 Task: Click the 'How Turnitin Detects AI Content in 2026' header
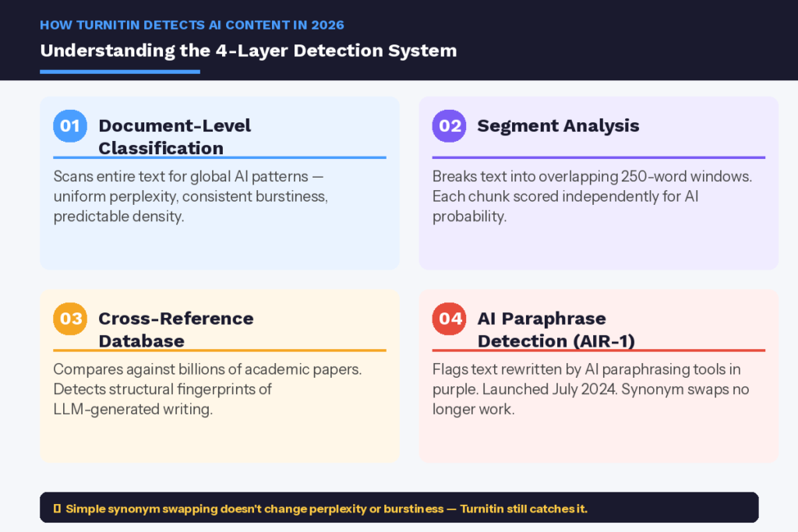192,25
